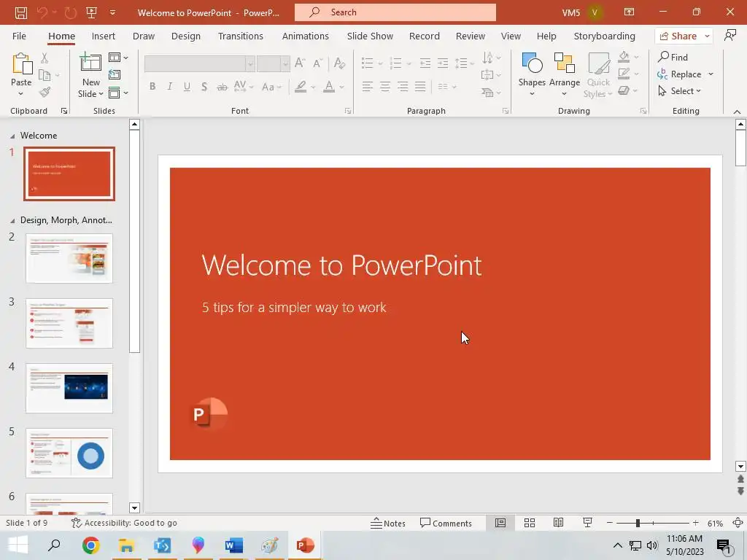The width and height of the screenshot is (747, 560).
Task: Click Replace in Editing group
Action: tap(680, 74)
